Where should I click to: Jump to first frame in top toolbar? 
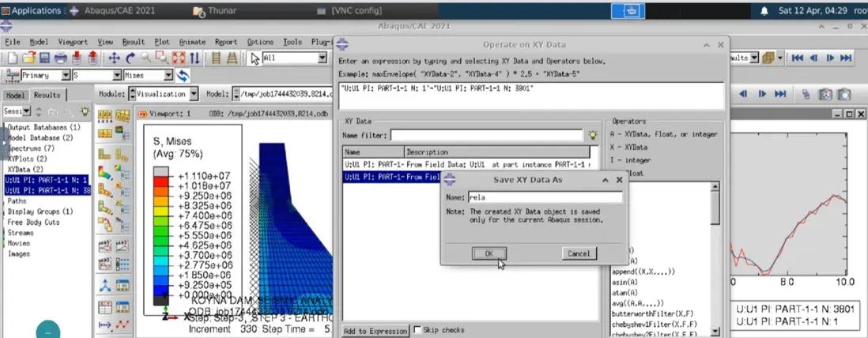tap(797, 59)
